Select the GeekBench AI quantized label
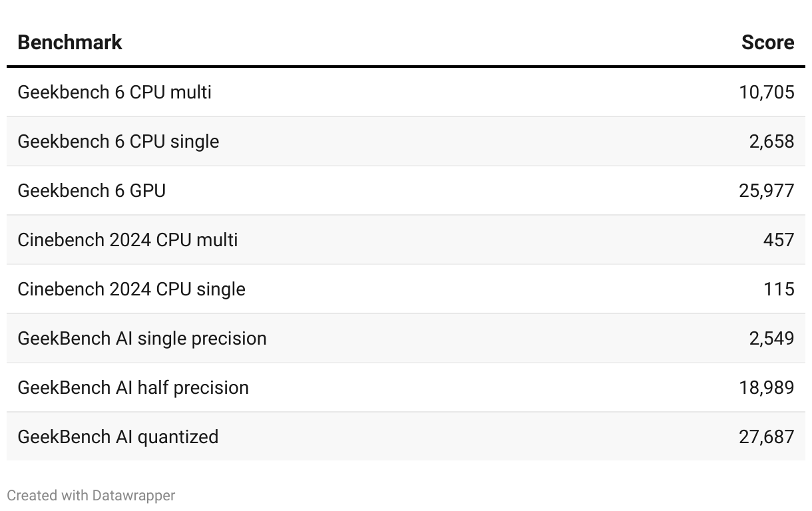The width and height of the screenshot is (812, 511). pyautogui.click(x=118, y=436)
